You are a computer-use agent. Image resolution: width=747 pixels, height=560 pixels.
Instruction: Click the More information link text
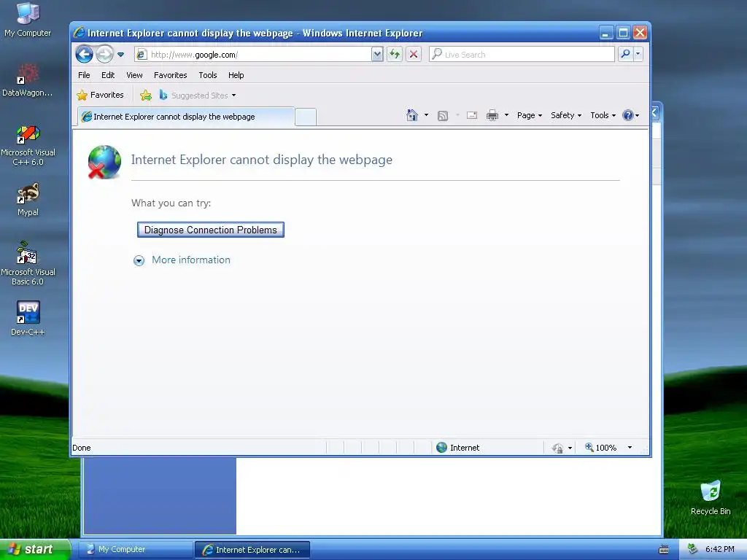pos(191,260)
